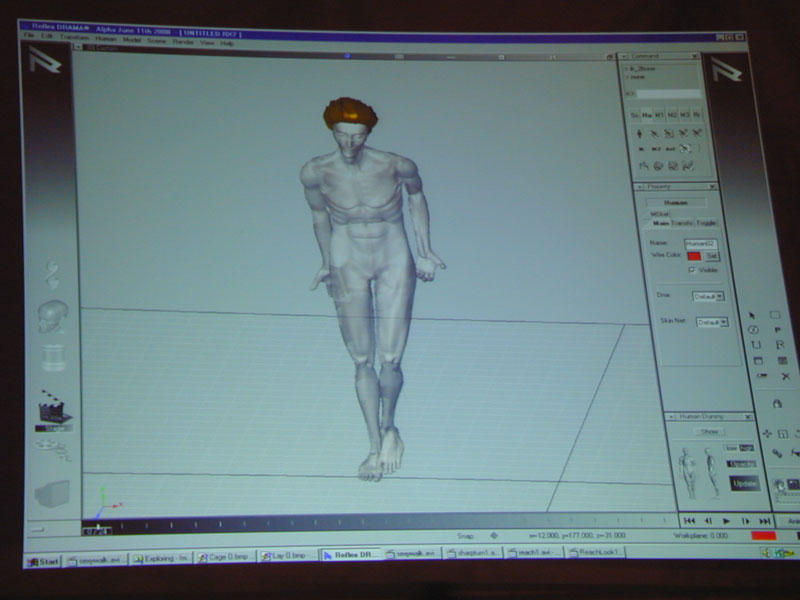Viewport: 800px width, 600px height.
Task: Switch to the Transfo tab
Action: click(682, 223)
